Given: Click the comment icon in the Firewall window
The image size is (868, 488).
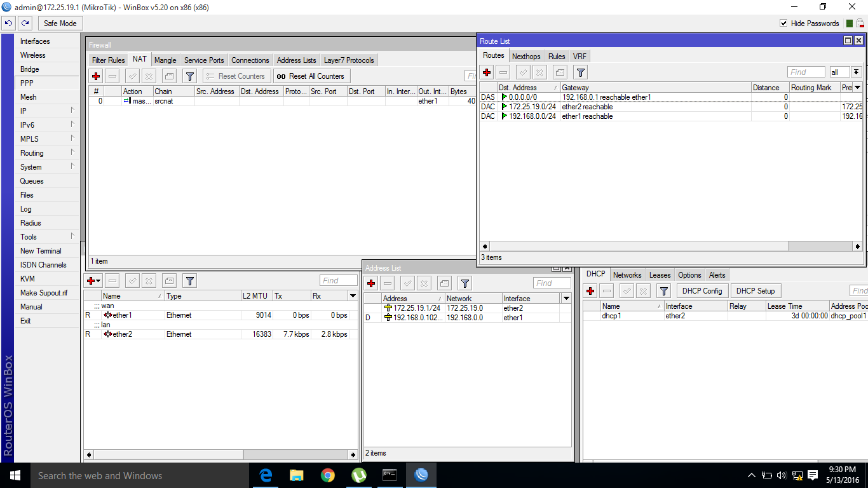Looking at the screenshot, I should tap(169, 76).
